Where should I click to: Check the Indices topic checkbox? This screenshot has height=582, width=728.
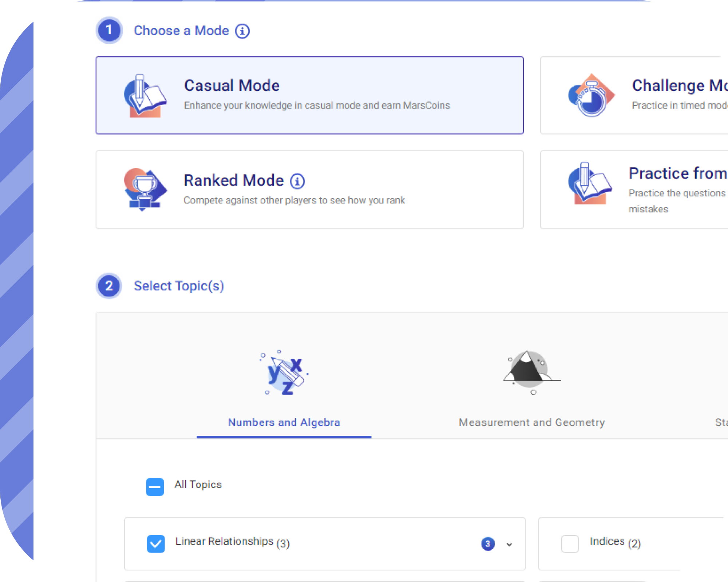tap(570, 544)
